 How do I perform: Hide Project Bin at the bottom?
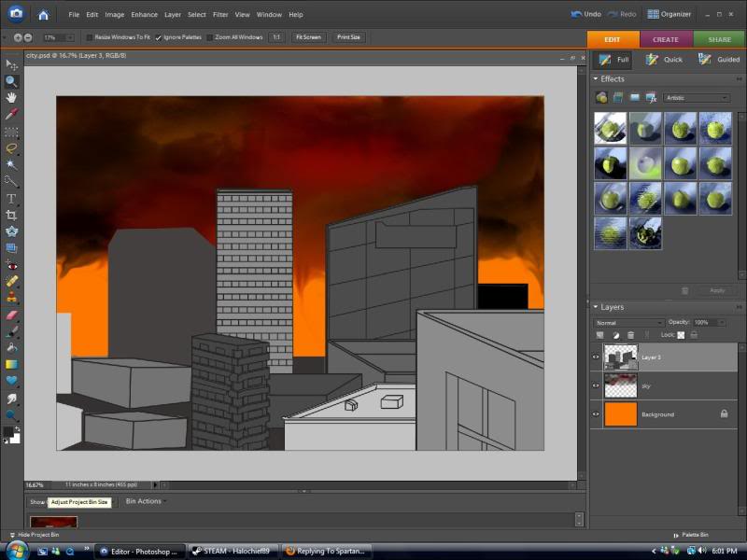35,535
